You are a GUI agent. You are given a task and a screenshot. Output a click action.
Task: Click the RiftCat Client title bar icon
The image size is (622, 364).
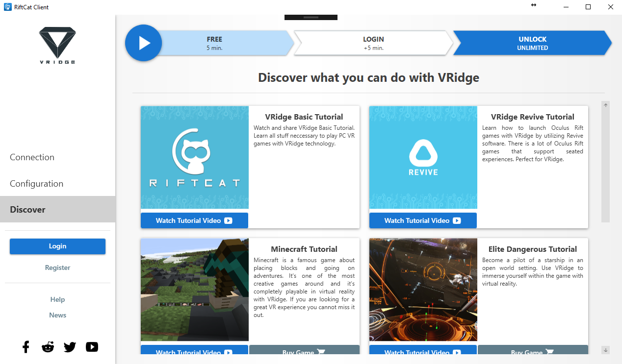8,7
